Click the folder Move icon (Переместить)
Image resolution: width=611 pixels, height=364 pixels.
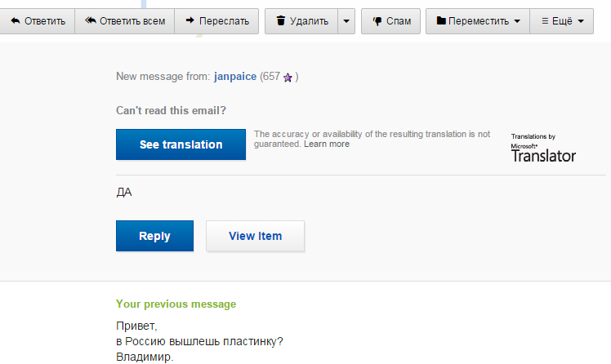tap(441, 21)
